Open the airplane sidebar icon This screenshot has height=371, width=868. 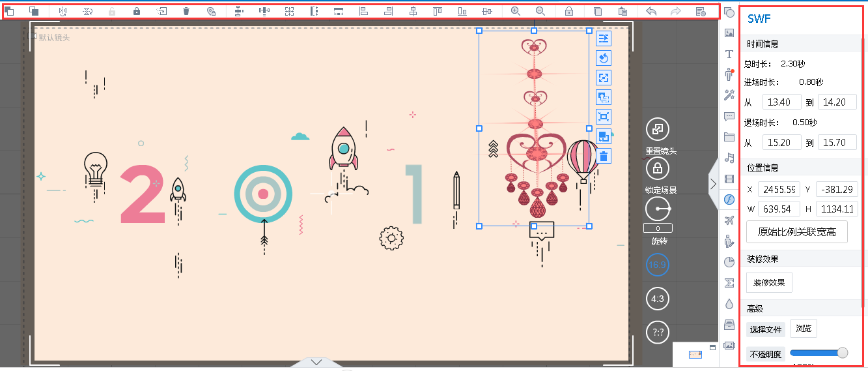(x=729, y=220)
